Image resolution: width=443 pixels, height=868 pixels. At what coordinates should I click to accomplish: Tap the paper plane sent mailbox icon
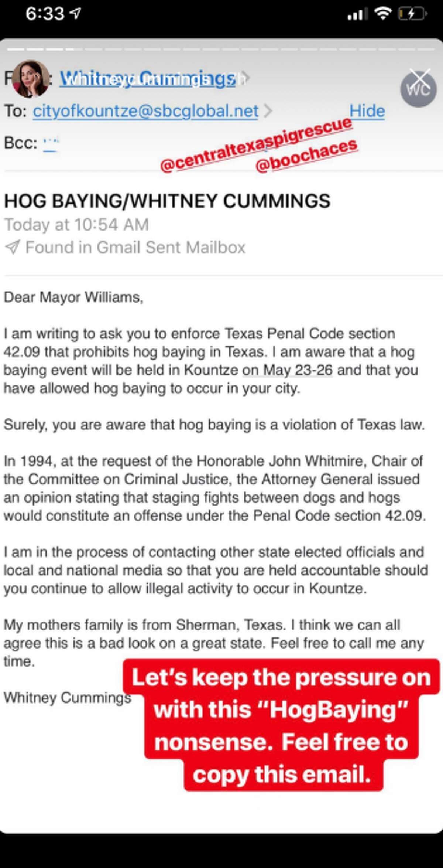click(12, 247)
